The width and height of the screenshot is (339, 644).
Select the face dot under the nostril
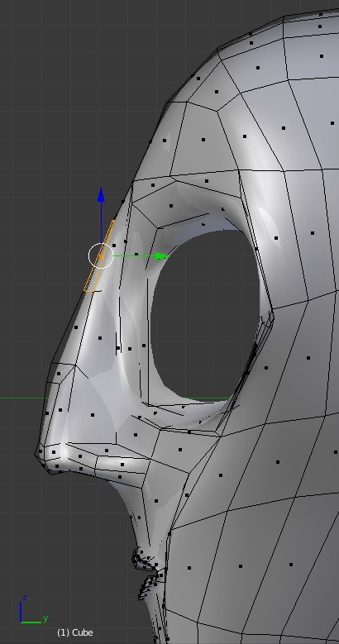(x=120, y=477)
